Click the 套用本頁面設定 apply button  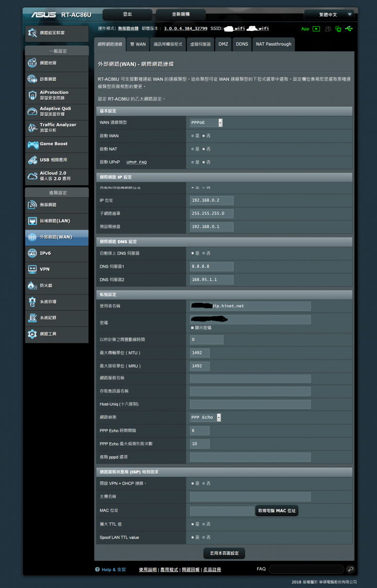(224, 553)
